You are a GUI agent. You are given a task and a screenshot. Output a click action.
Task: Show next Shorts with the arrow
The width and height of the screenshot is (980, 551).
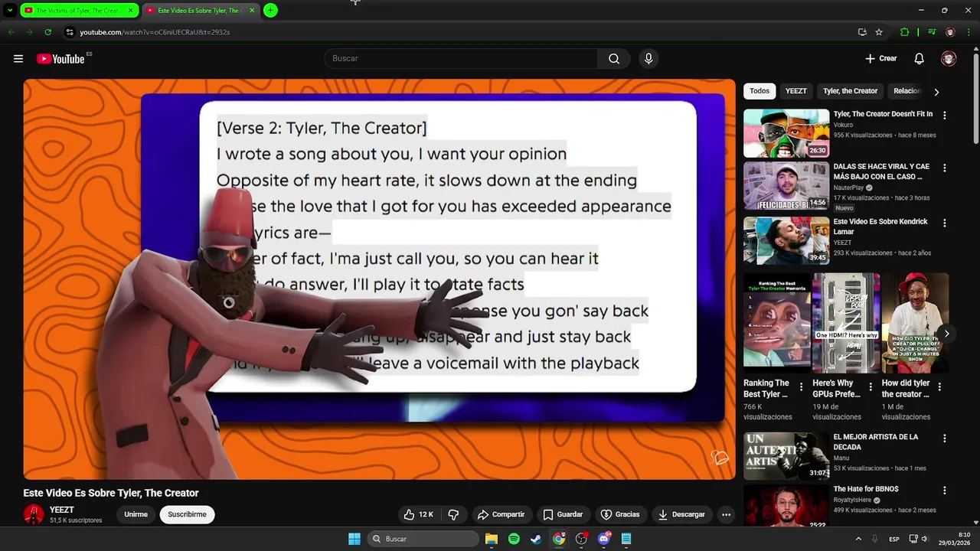point(947,334)
